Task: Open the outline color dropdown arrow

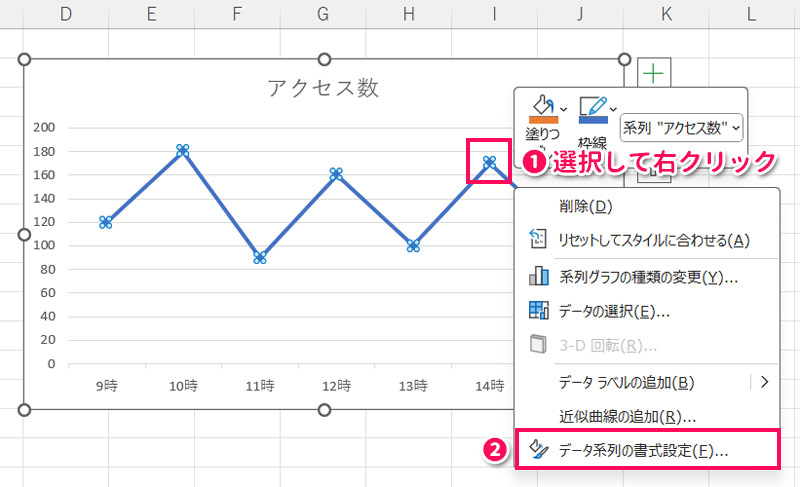Action: [613, 109]
